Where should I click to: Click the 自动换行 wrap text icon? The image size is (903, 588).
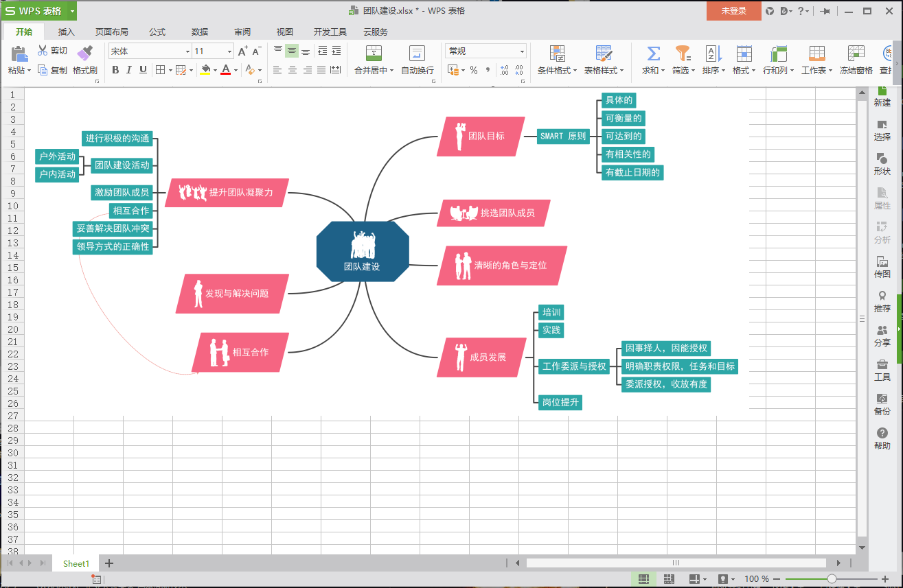(x=417, y=53)
